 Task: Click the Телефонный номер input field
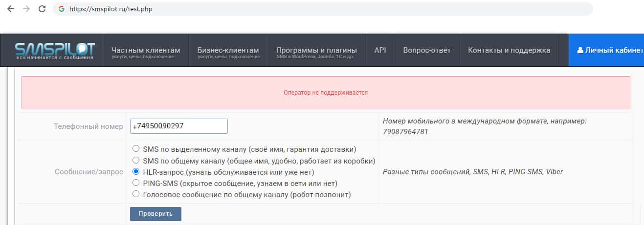178,126
